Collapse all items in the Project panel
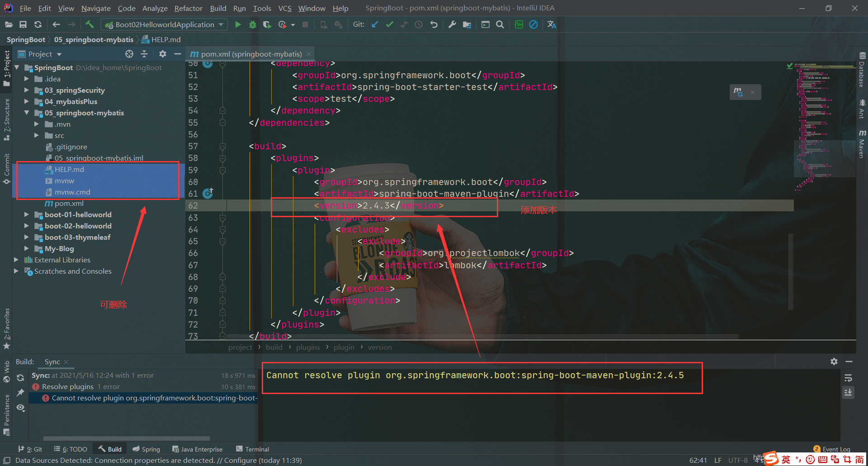 [x=144, y=54]
